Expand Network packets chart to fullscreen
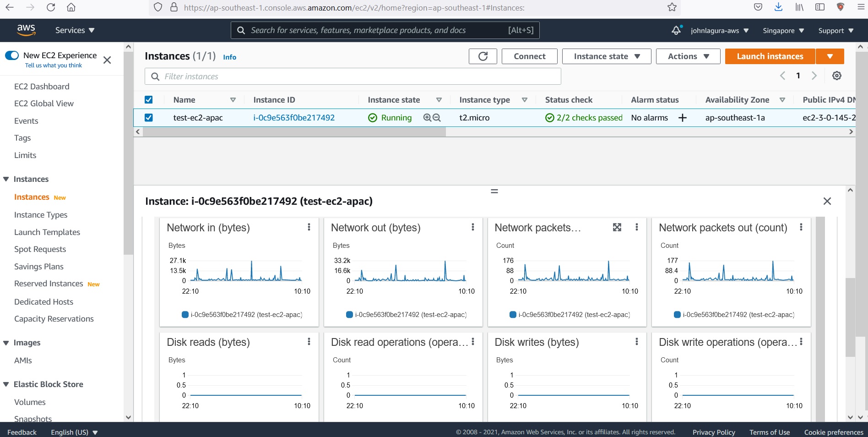This screenshot has width=868, height=437. click(x=617, y=227)
